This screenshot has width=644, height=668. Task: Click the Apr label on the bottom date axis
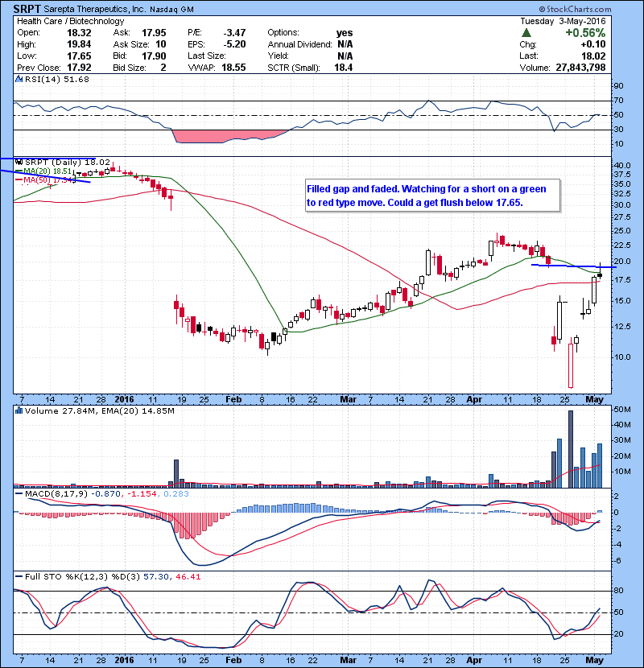[x=474, y=660]
